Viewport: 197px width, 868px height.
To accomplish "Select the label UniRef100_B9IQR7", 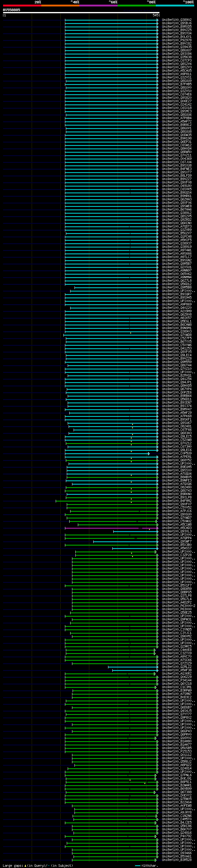I will (177, 294).
